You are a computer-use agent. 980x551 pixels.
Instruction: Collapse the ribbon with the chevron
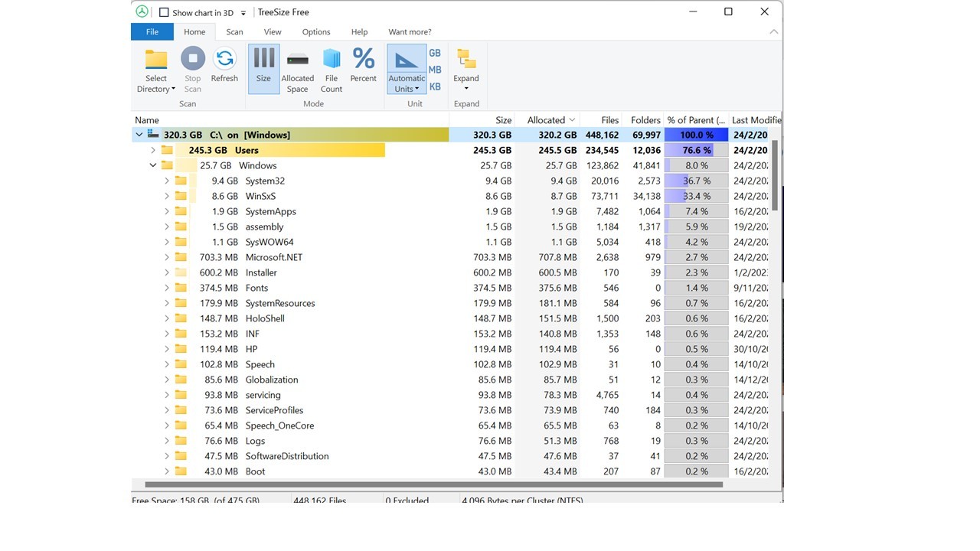pyautogui.click(x=773, y=31)
